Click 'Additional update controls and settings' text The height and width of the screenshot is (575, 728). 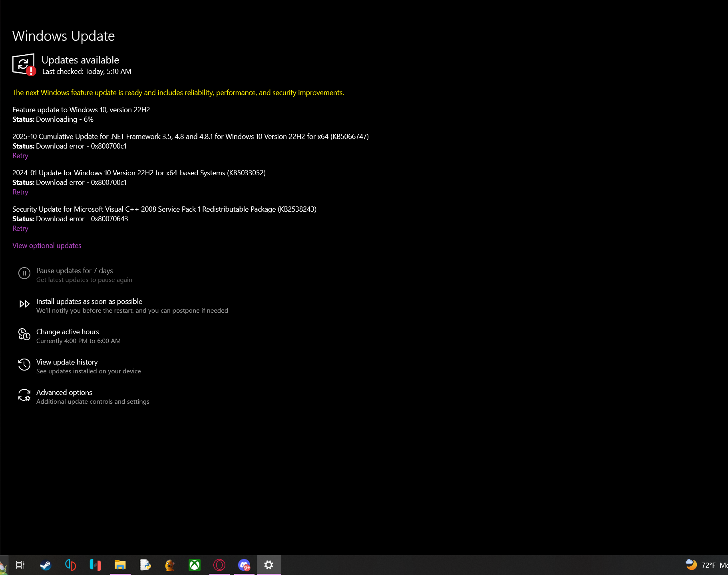(93, 402)
